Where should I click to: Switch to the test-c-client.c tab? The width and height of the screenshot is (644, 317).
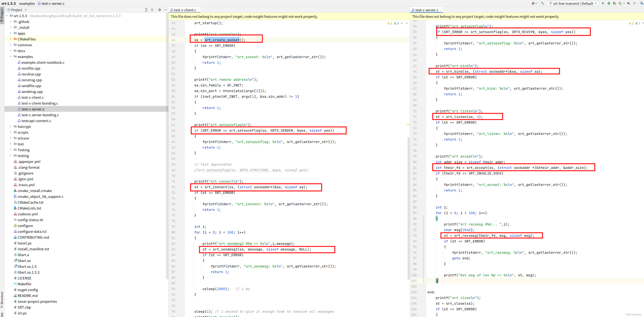point(185,10)
